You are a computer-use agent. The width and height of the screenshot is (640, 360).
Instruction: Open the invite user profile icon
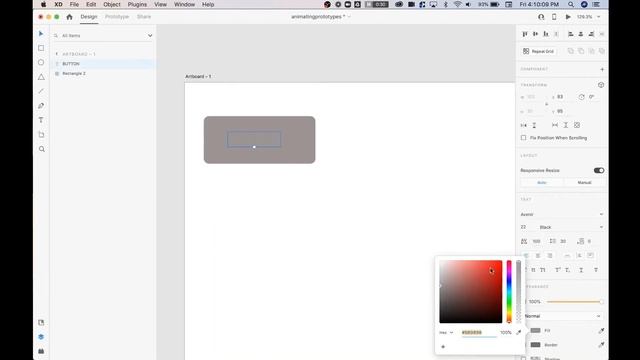pyautogui.click(x=541, y=17)
